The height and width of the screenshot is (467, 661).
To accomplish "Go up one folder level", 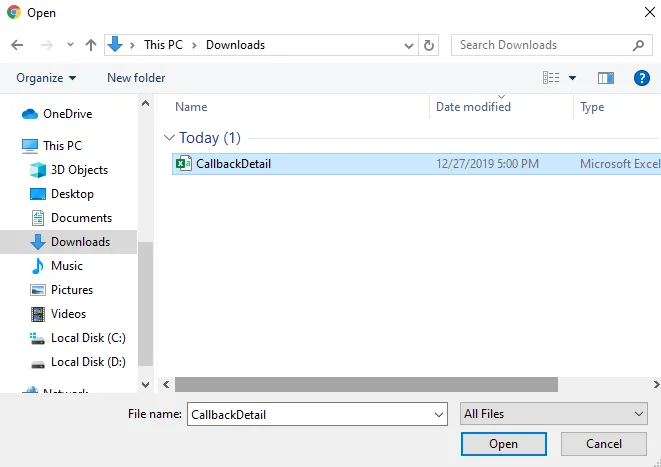I will [x=91, y=45].
